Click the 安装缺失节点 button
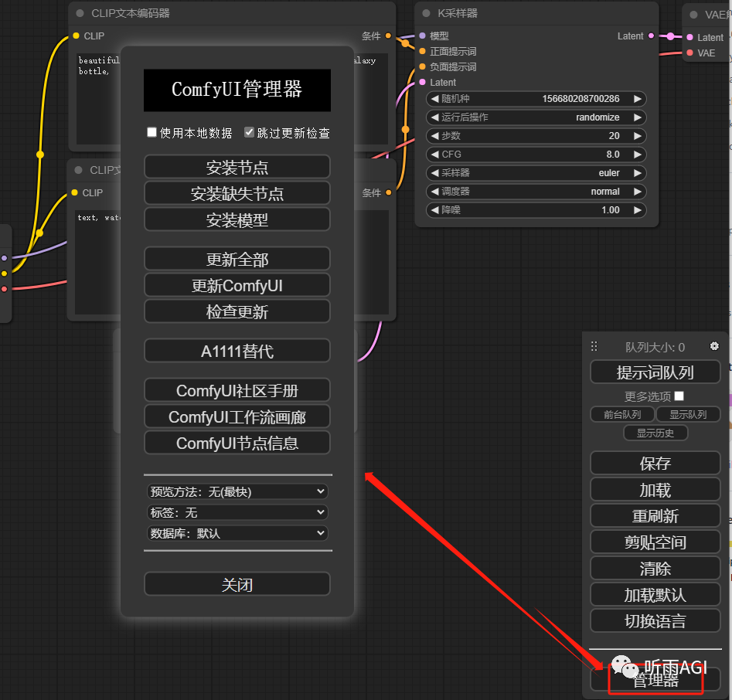The width and height of the screenshot is (732, 700). 237,193
